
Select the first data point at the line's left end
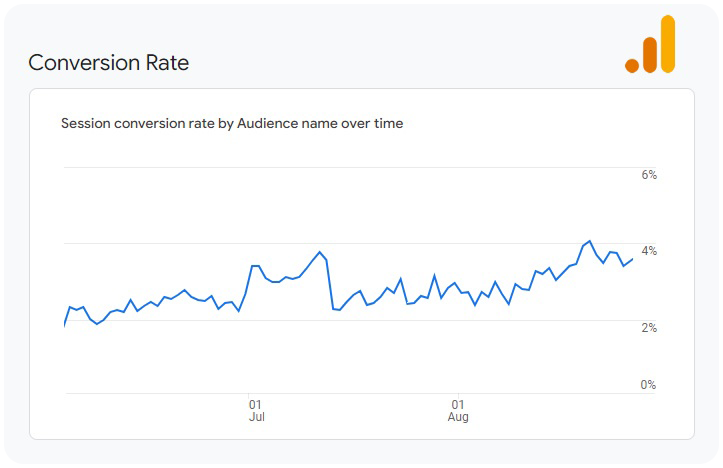[65, 325]
